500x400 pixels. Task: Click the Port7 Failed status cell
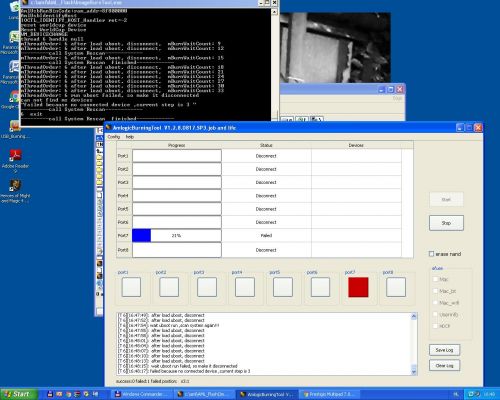tap(266, 235)
